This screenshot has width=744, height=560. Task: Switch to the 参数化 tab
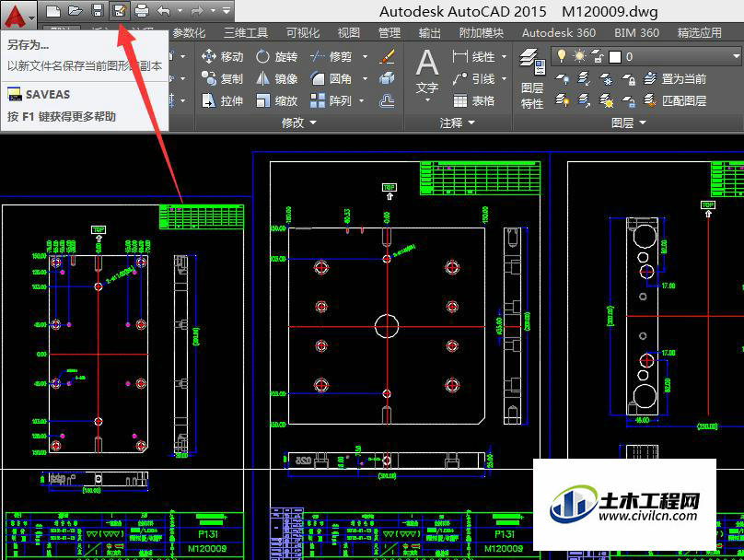pos(189,33)
